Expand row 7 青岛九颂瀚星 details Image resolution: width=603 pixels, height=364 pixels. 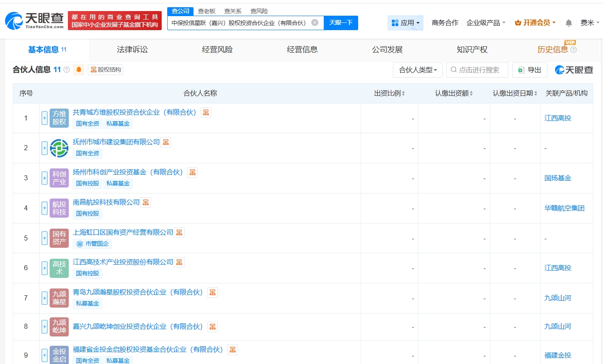coord(45,298)
